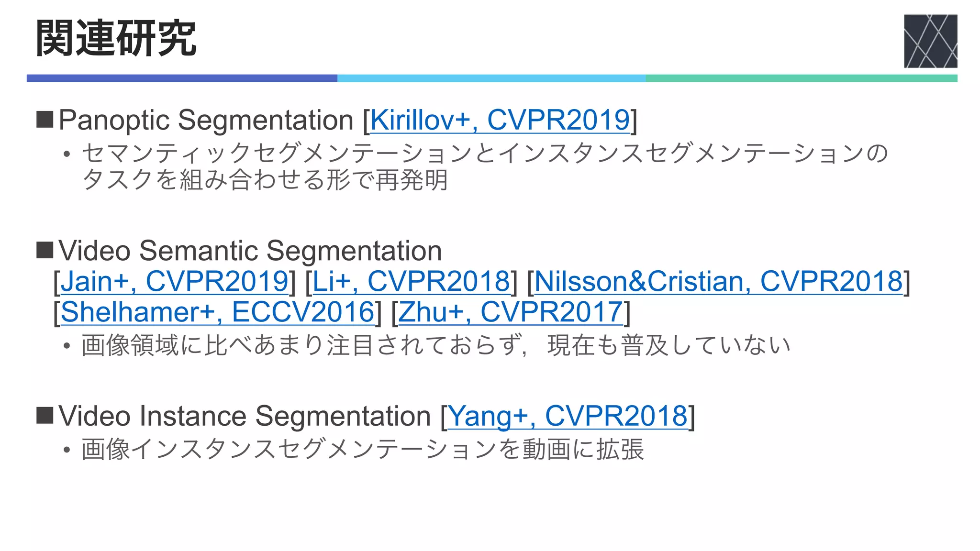
Task: Open the Nilsson&Cristian, CVPR2018 link
Action: [718, 281]
